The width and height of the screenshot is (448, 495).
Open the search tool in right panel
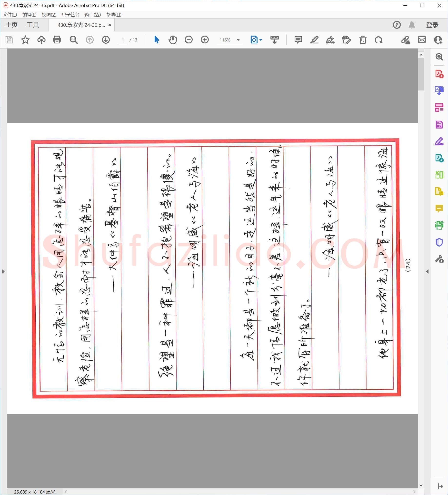click(439, 57)
